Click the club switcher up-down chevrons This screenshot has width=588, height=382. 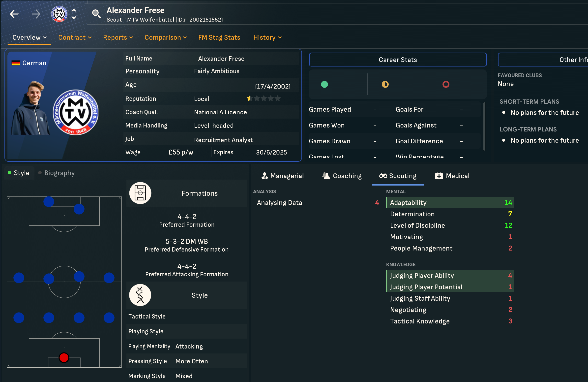point(74,14)
